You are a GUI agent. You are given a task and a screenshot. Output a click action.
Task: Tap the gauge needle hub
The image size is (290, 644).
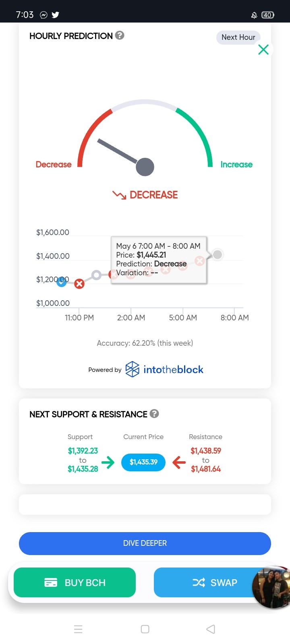coord(145,167)
